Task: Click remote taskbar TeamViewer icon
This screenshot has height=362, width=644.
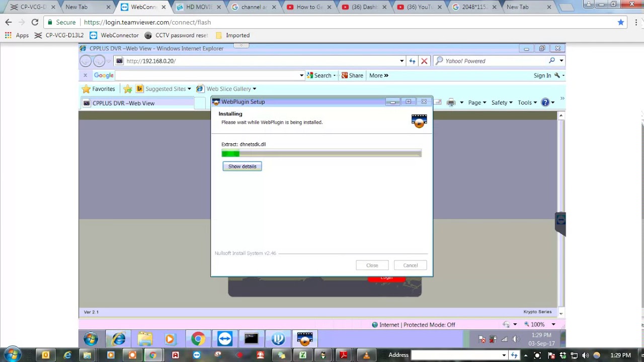Action: [225, 339]
